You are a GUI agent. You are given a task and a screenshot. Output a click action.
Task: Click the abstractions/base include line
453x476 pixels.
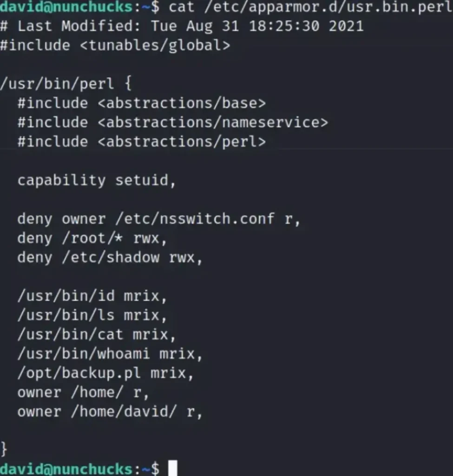[x=141, y=103]
